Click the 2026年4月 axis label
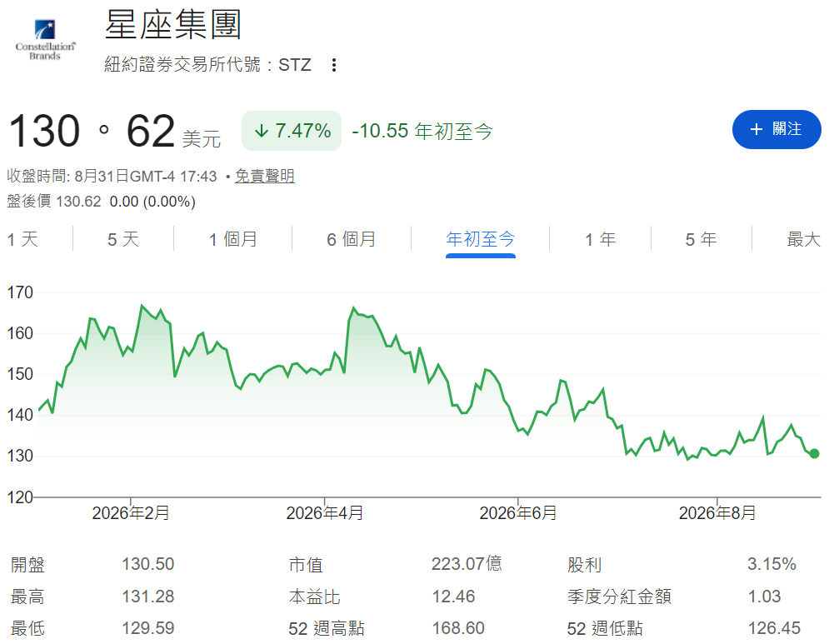 coord(325,513)
